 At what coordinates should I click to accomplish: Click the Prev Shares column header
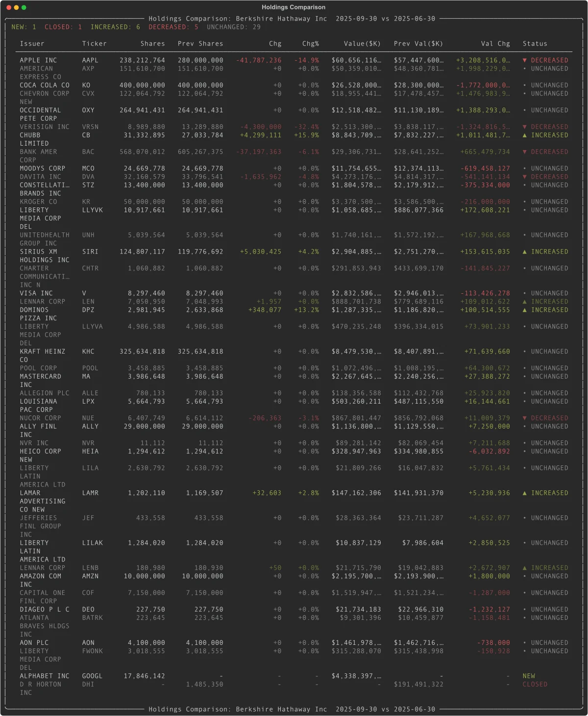pyautogui.click(x=200, y=44)
